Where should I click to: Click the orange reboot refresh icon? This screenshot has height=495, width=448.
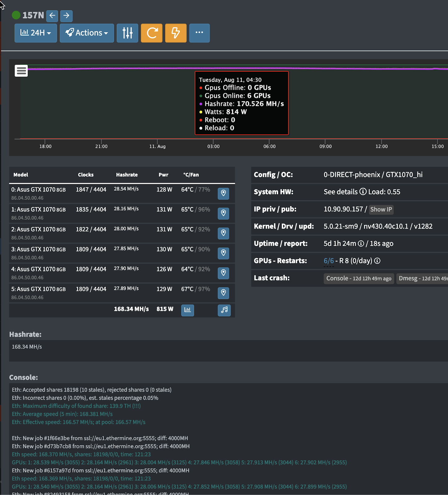(151, 33)
